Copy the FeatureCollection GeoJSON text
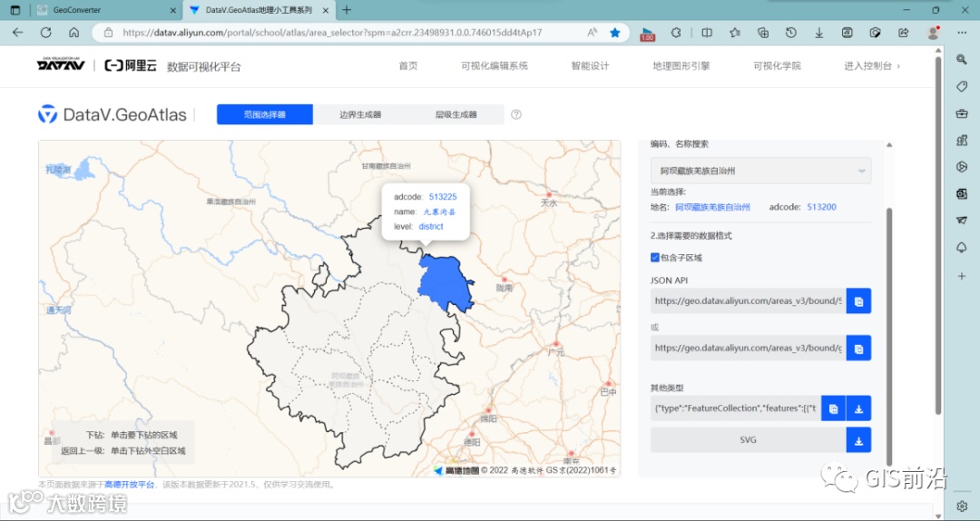This screenshot has height=521, width=980. point(833,408)
